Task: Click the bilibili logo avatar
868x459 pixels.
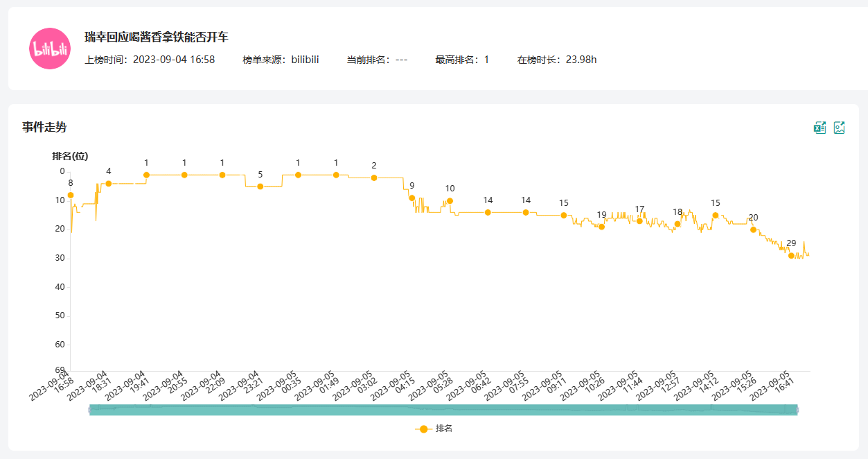Action: [50, 49]
